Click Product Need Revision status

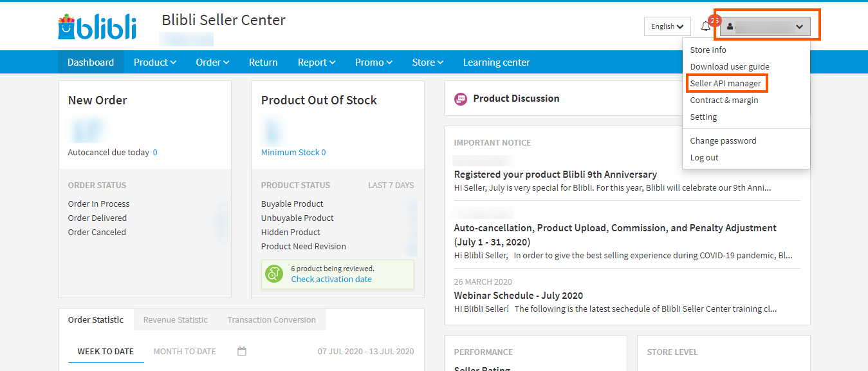[x=304, y=246]
